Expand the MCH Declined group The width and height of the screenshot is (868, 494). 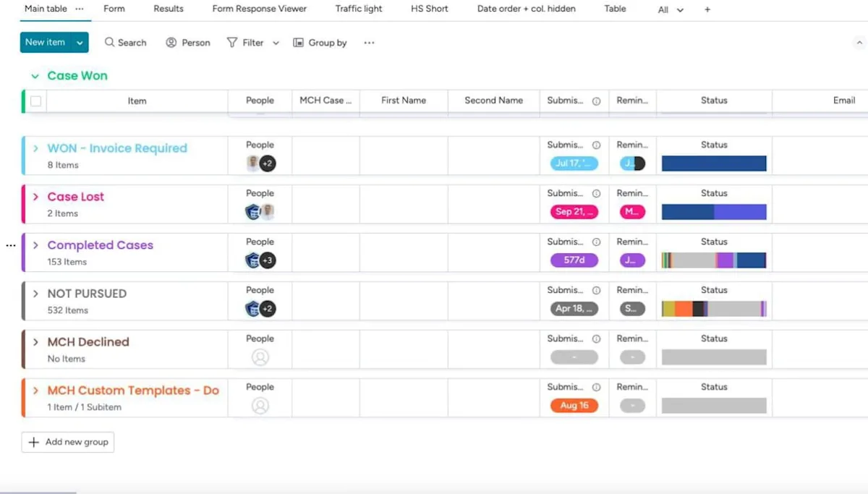pos(35,342)
